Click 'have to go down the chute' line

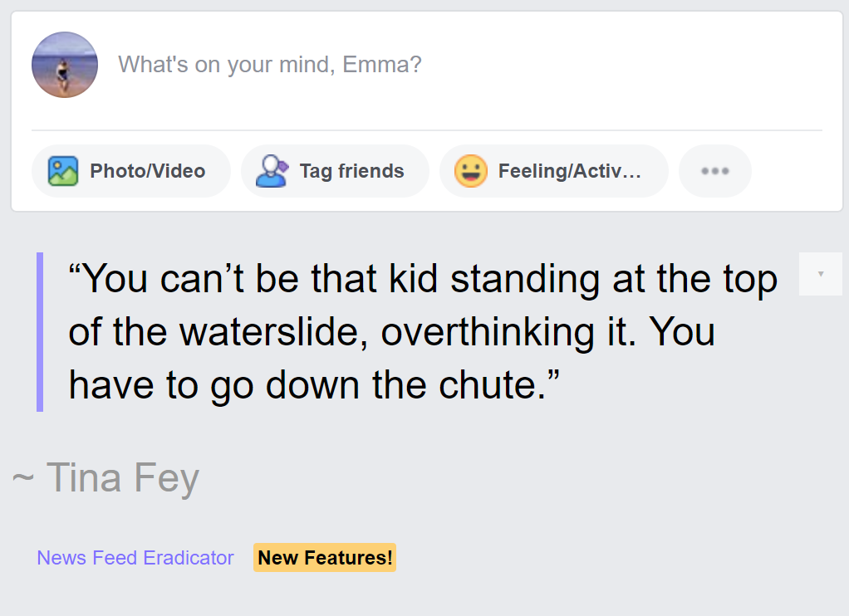[307, 385]
